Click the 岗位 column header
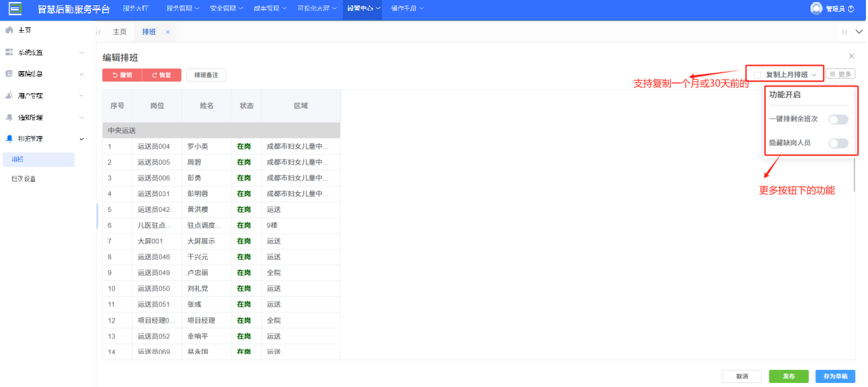The width and height of the screenshot is (868, 387). pyautogui.click(x=157, y=106)
